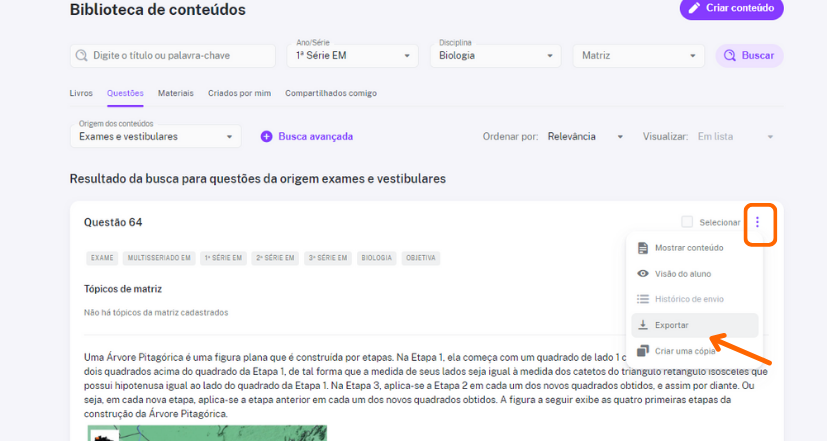Open Origem dos conteúdos dropdown
The height and width of the screenshot is (442, 828).
(156, 136)
